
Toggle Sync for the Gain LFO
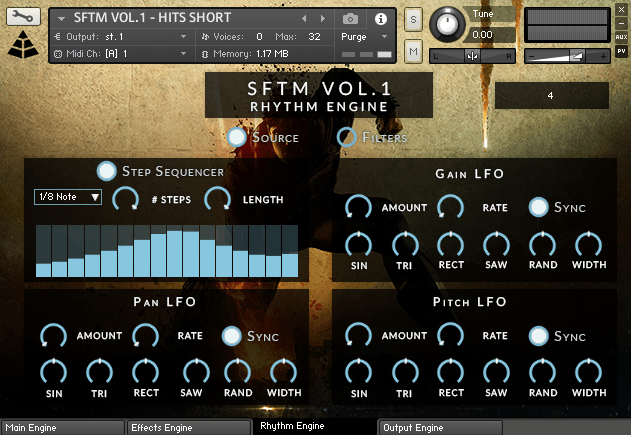pos(539,207)
